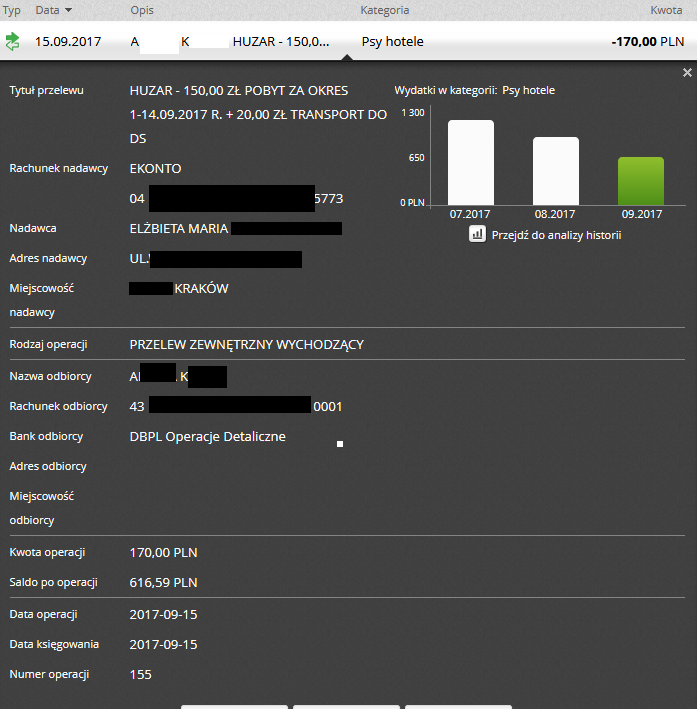This screenshot has width=697, height=709.
Task: Sort by the Kwota column header
Action: (666, 10)
